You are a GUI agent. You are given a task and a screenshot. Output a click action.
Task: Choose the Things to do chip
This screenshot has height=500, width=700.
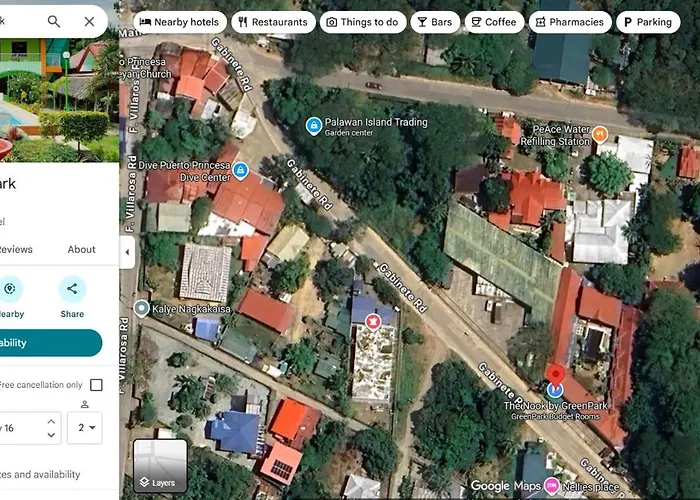click(x=363, y=22)
